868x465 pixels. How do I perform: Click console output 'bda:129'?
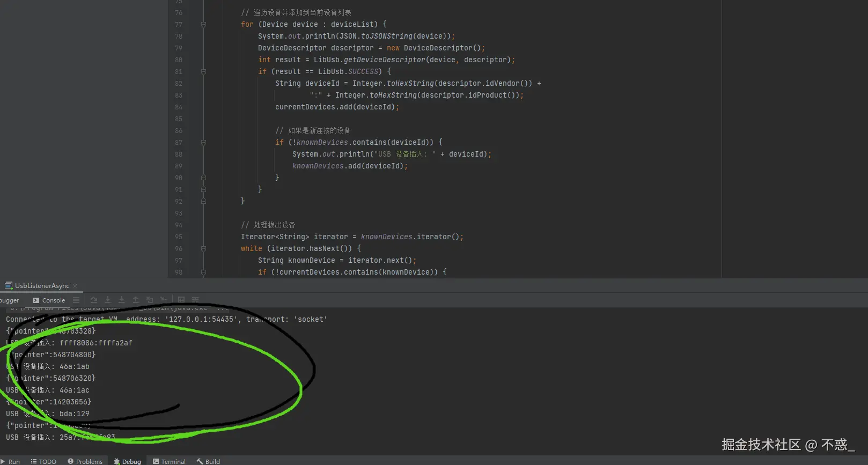click(75, 414)
